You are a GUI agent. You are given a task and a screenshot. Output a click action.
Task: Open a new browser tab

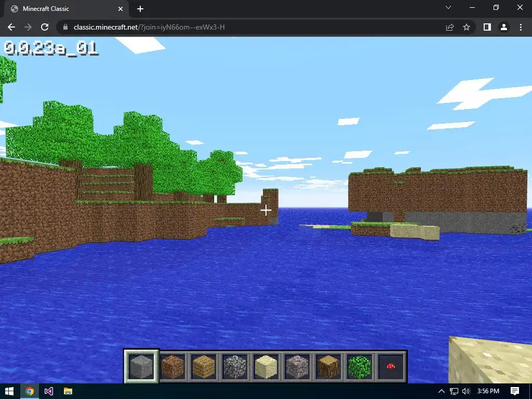pyautogui.click(x=140, y=9)
